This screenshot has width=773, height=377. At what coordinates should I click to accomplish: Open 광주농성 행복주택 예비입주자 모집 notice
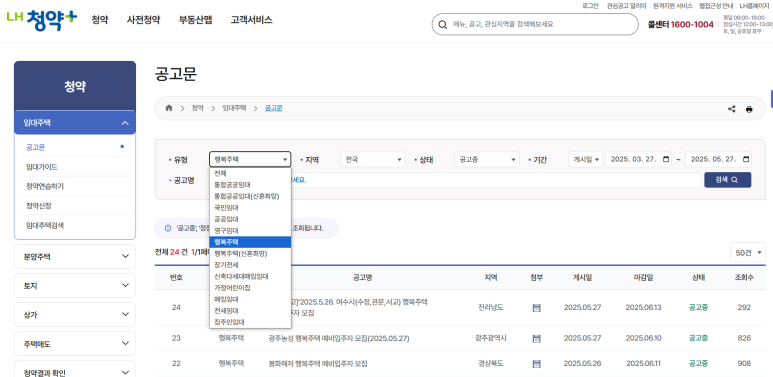pyautogui.click(x=339, y=339)
